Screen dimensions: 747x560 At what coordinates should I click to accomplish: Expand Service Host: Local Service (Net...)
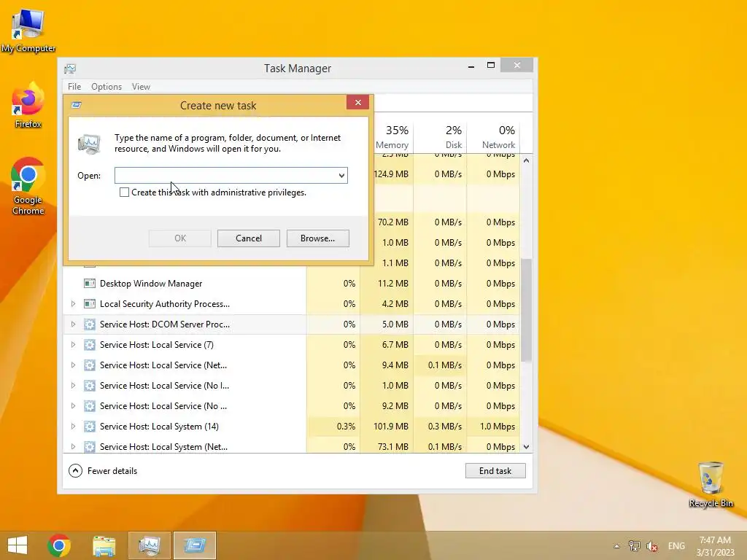tap(73, 365)
